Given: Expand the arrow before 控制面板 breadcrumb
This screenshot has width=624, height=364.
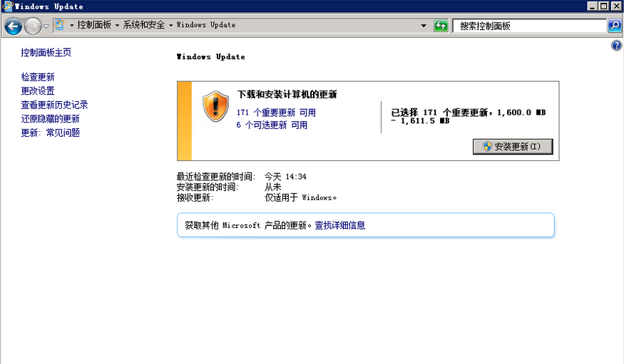Looking at the screenshot, I should click(71, 26).
